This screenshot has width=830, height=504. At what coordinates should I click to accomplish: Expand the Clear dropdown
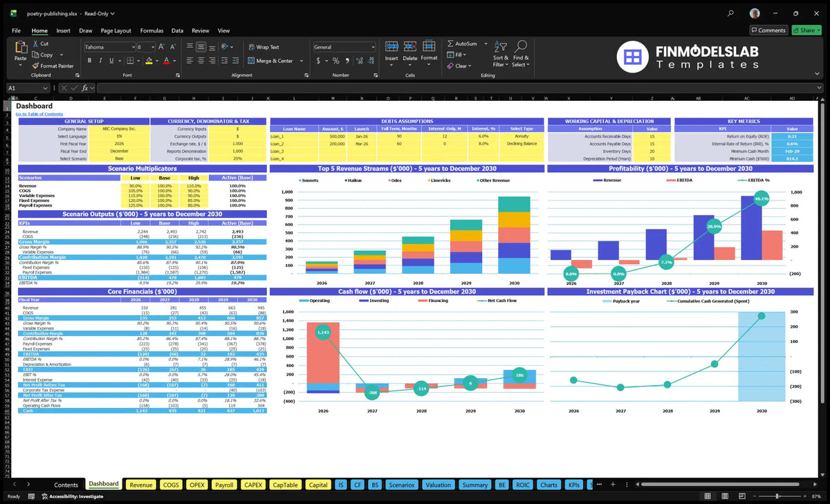coord(470,66)
